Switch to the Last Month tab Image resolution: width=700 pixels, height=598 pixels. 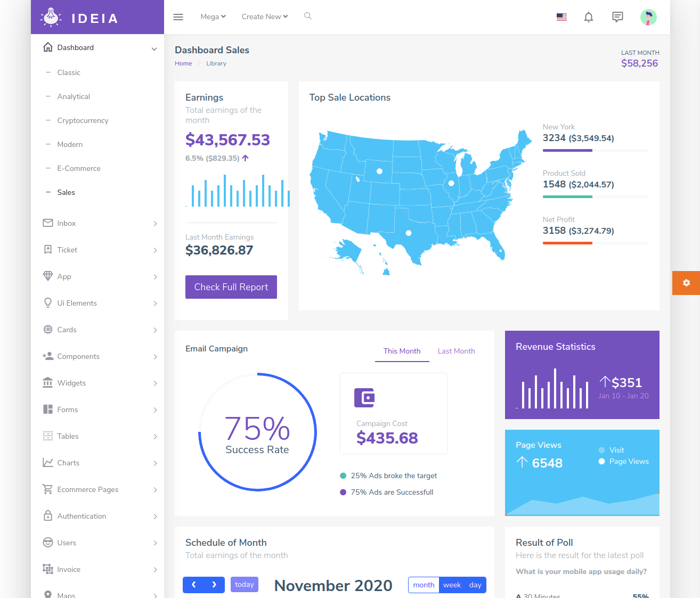[x=456, y=351]
